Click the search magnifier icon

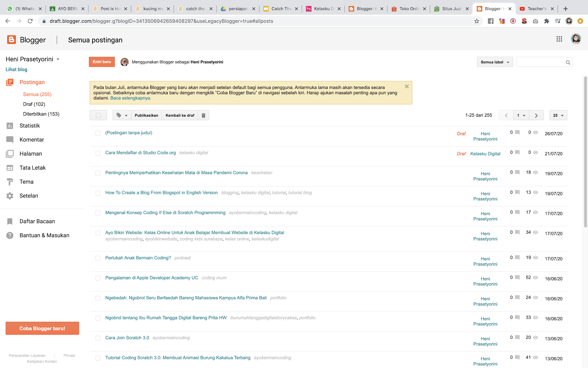coord(568,62)
